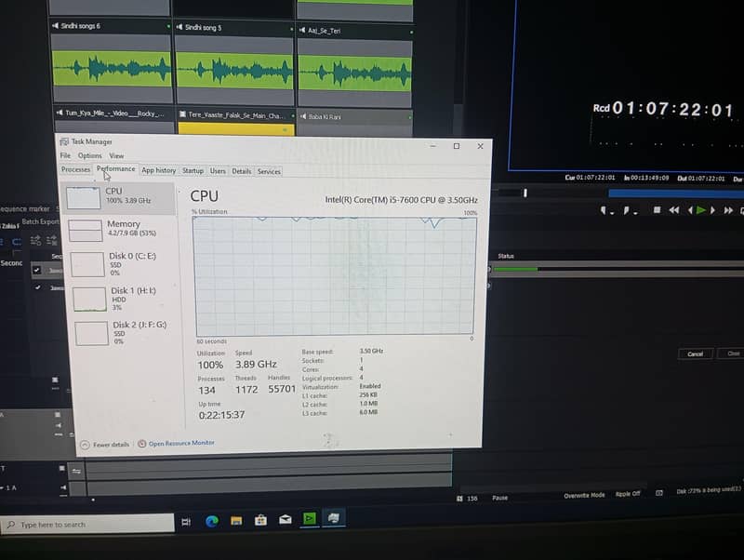Click the Cancel button in export dialog
The width and height of the screenshot is (744, 560).
point(695,354)
